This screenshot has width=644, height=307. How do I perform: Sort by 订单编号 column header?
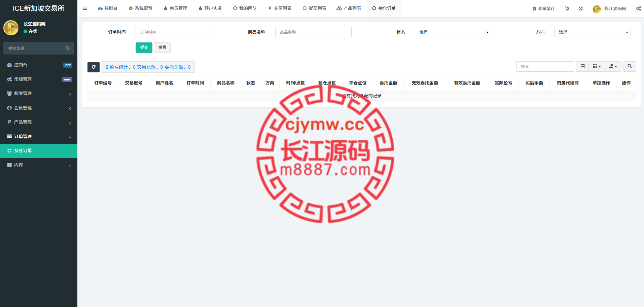[103, 83]
